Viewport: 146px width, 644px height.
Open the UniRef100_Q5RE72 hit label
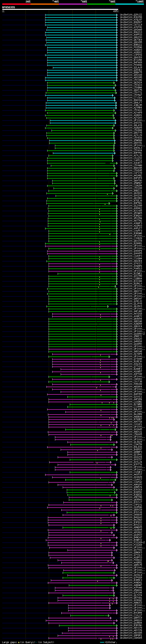(x=131, y=336)
